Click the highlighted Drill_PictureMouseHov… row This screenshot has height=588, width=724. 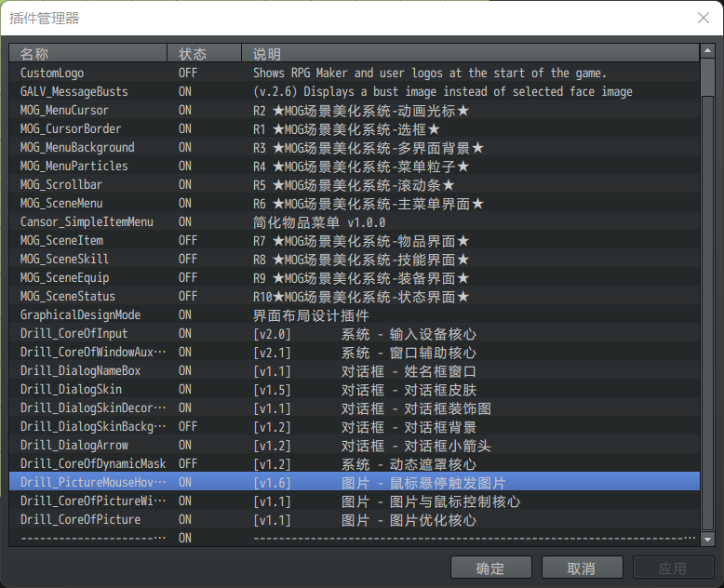point(355,482)
